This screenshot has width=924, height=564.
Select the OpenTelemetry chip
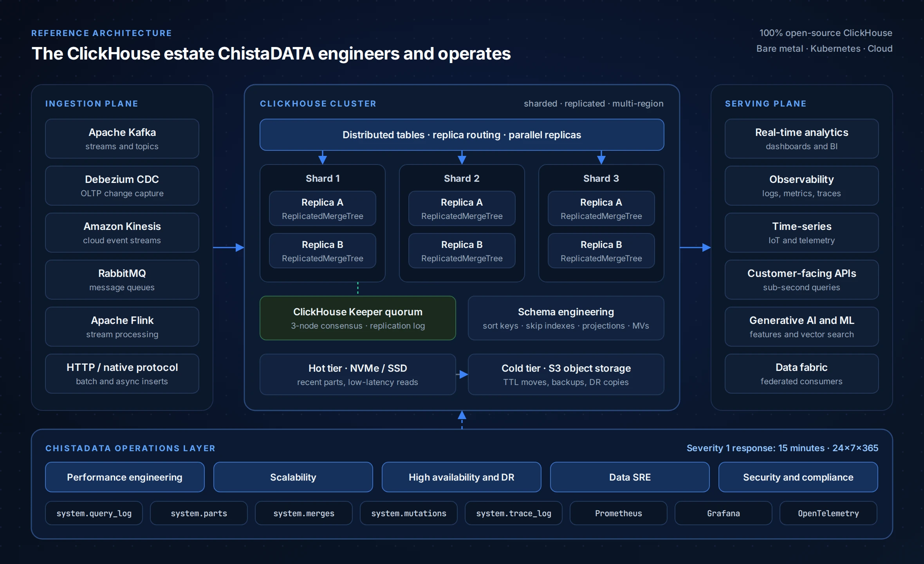828,513
